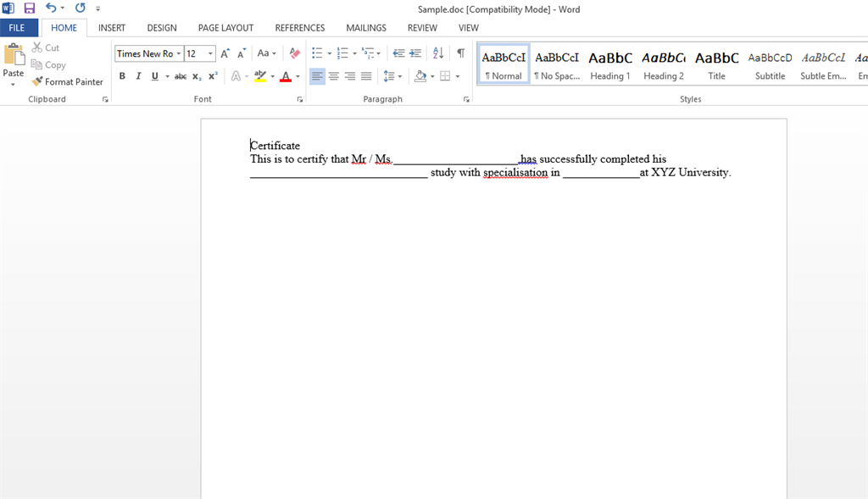Apply the Heading 1 style
The width and height of the screenshot is (868, 499).
coord(609,64)
